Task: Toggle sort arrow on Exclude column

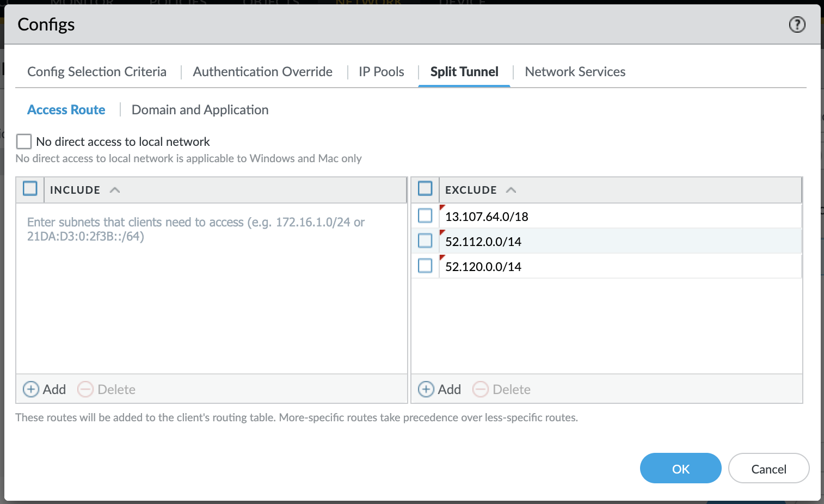Action: pyautogui.click(x=511, y=190)
